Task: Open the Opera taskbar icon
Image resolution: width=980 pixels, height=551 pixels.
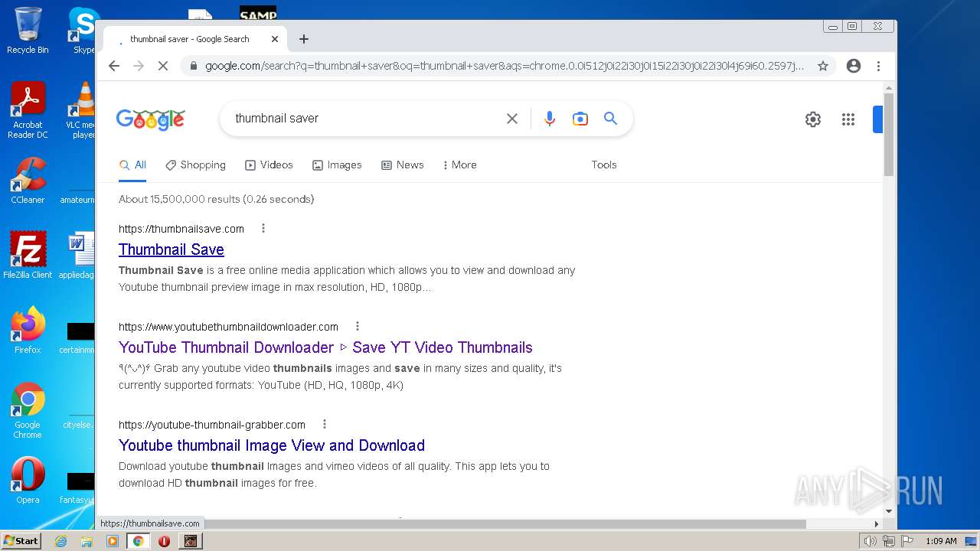Action: 164,541
